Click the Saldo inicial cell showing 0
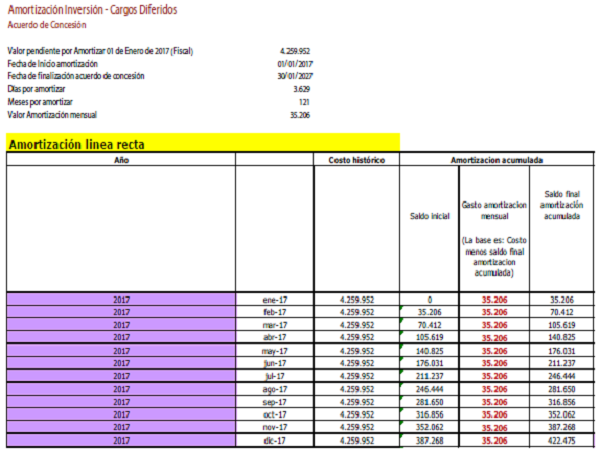 (429, 299)
